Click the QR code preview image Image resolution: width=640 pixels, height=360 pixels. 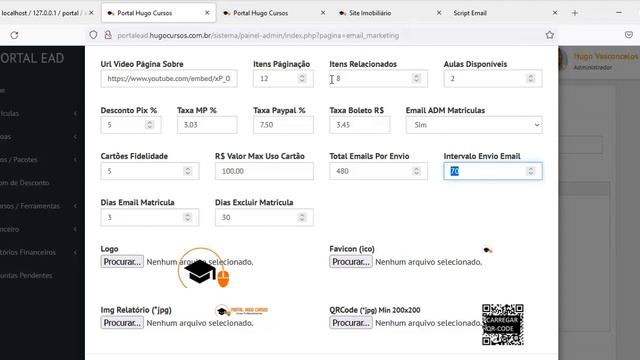[502, 324]
